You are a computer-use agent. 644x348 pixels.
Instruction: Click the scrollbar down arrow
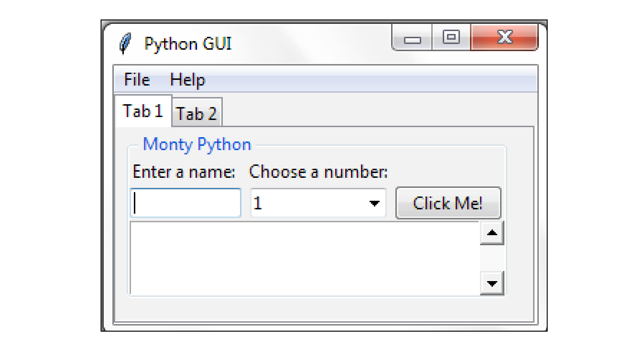(492, 284)
